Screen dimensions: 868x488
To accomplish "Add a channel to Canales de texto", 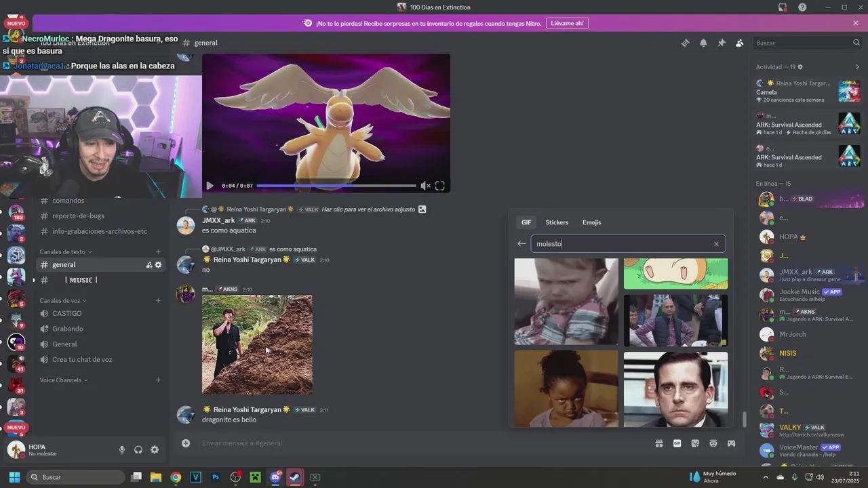I will click(x=159, y=251).
